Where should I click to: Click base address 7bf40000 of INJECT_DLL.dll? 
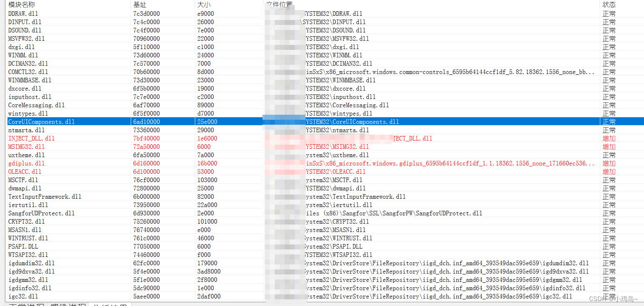[146, 138]
